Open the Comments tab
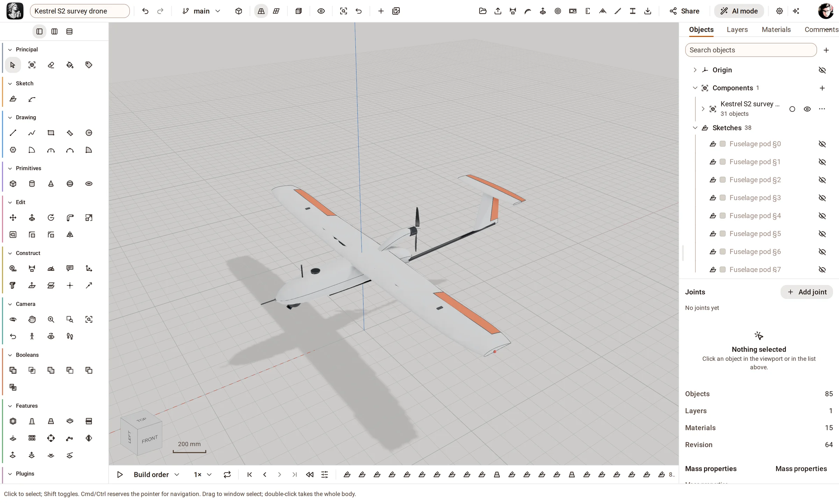Viewport: 839px width, 504px height. click(821, 30)
